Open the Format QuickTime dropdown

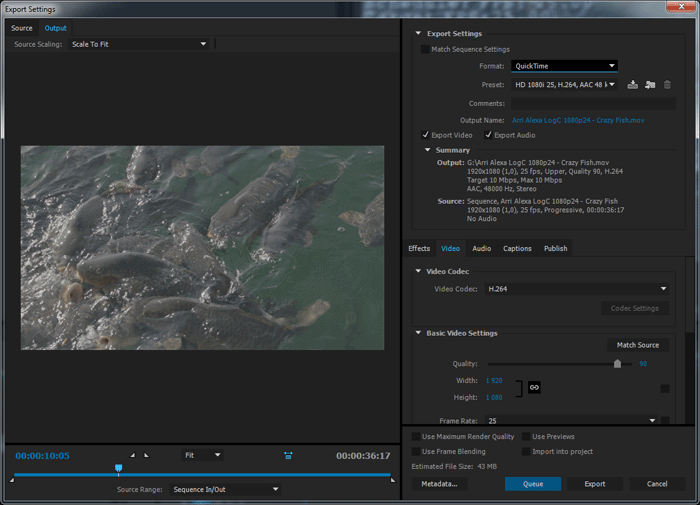[564, 66]
